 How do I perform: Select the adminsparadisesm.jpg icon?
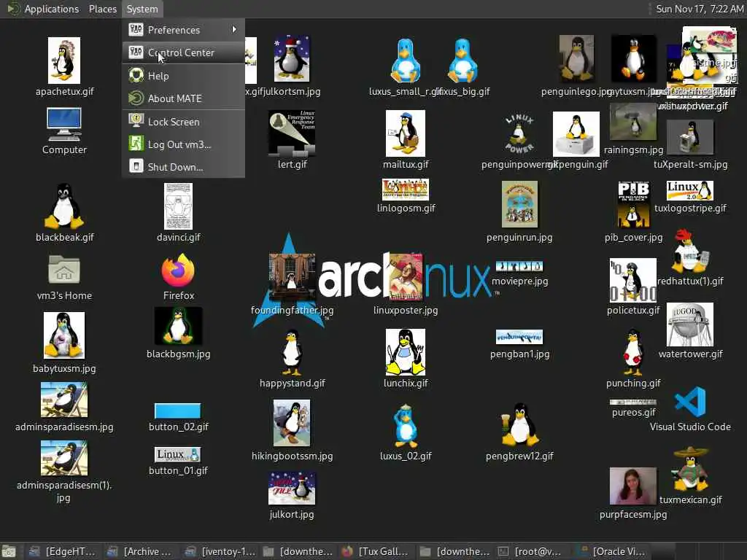64,400
